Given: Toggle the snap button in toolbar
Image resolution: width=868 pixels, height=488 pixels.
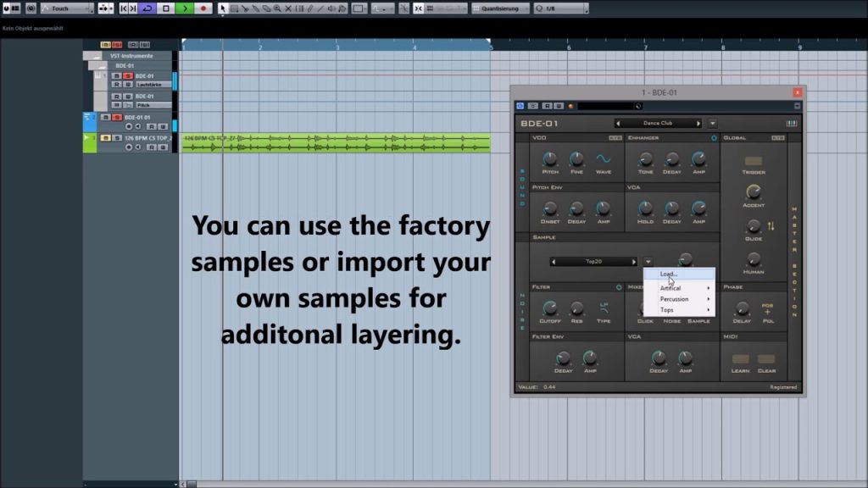Looking at the screenshot, I should [x=419, y=8].
